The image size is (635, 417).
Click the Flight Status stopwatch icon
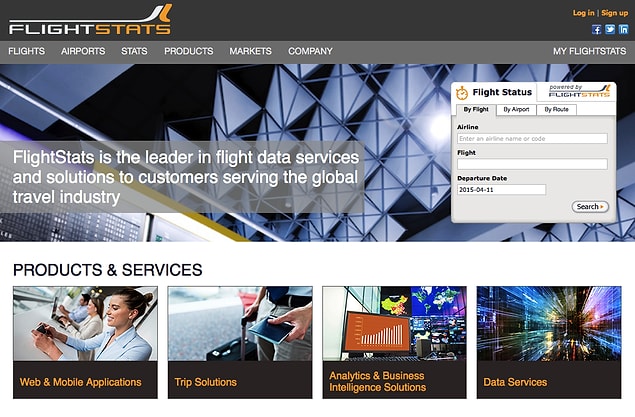point(462,93)
